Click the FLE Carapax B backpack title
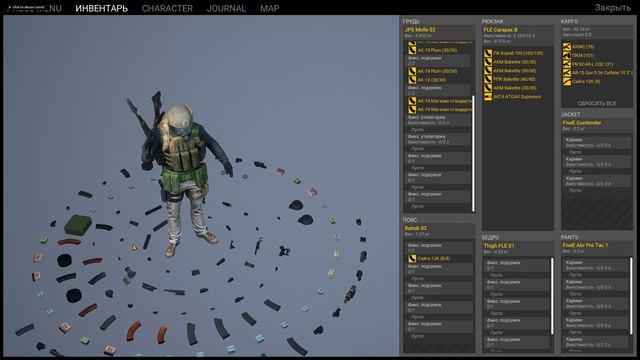Image resolution: width=640 pixels, height=360 pixels. pos(500,30)
